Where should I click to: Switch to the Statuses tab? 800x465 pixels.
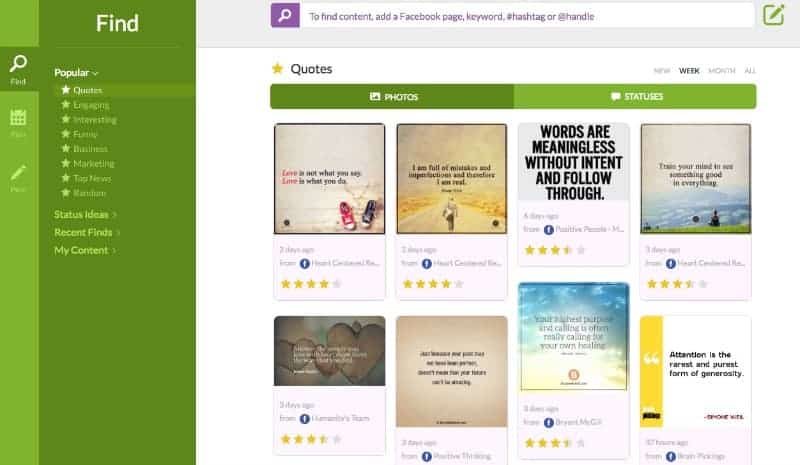(635, 96)
